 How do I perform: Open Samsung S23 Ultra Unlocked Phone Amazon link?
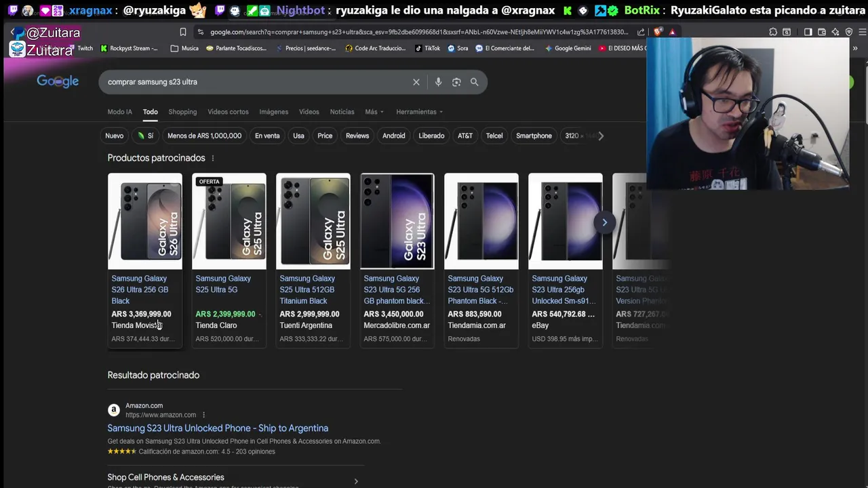point(218,428)
